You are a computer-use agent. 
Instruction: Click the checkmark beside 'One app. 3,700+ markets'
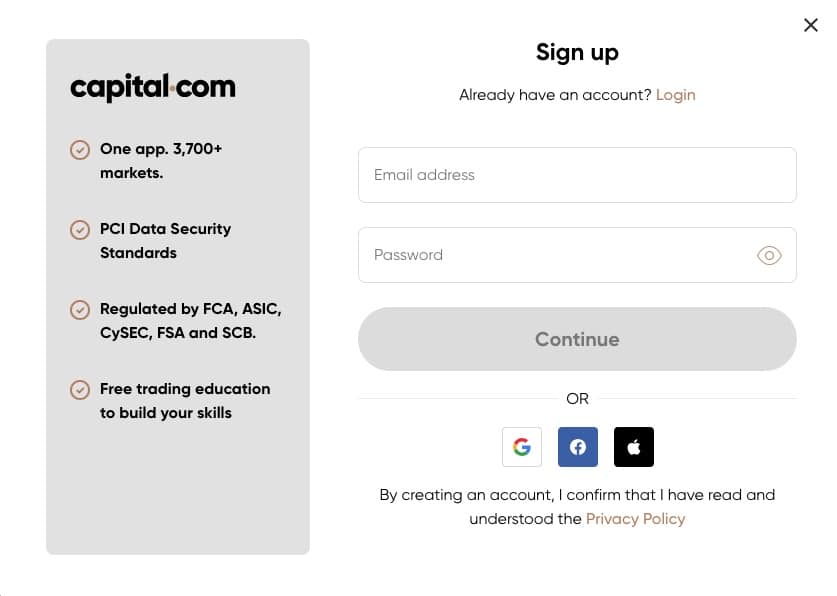(x=80, y=150)
